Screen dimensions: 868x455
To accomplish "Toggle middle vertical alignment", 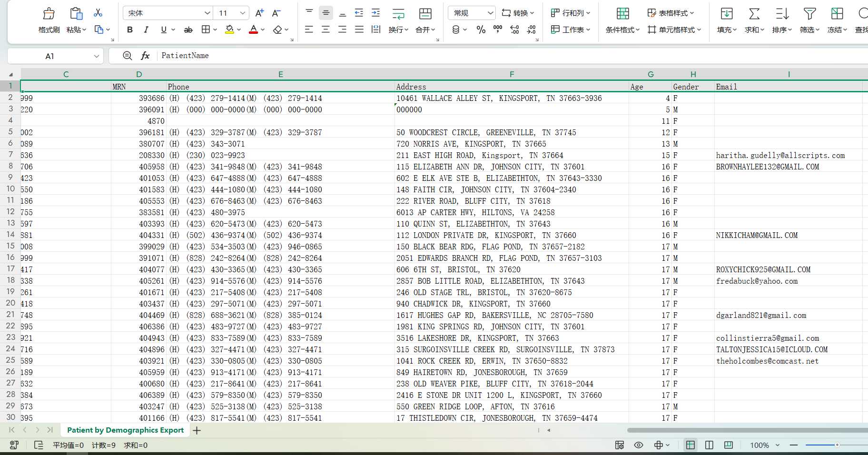I will click(326, 13).
